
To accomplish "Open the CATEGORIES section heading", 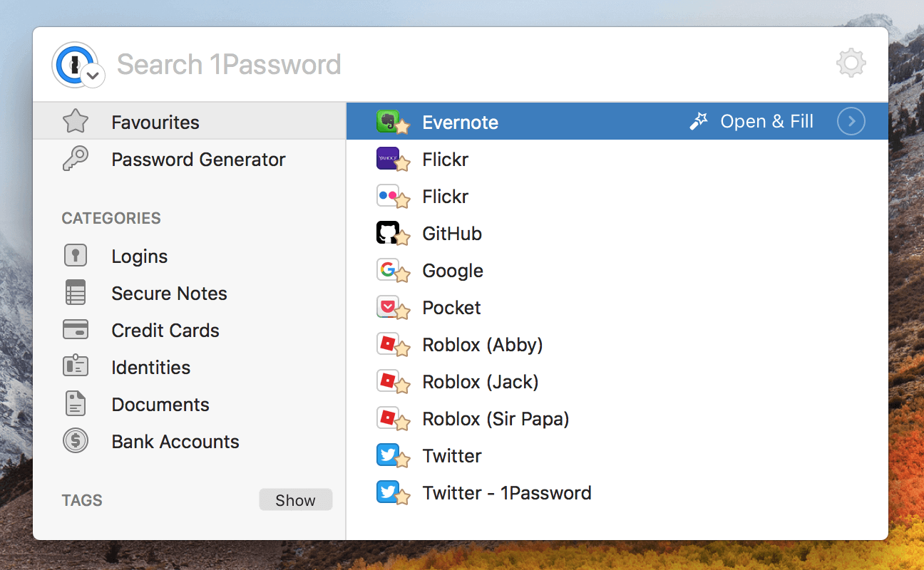I will (111, 218).
